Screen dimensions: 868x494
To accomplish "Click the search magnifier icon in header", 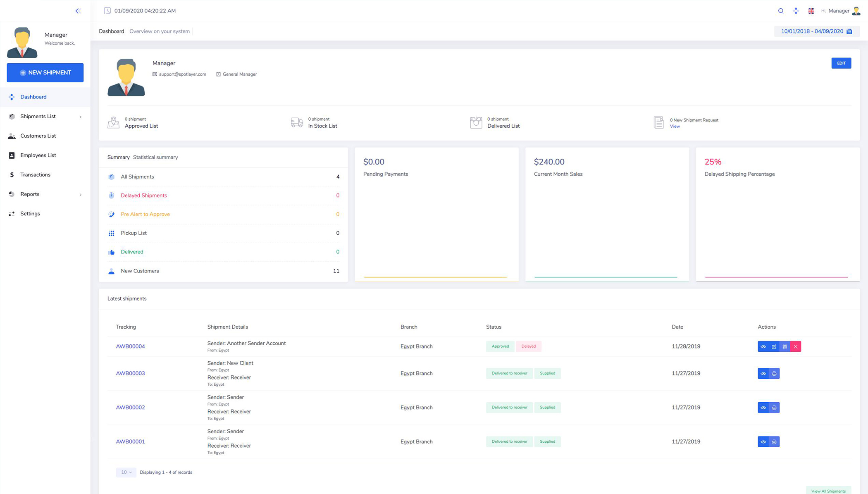I will click(780, 11).
